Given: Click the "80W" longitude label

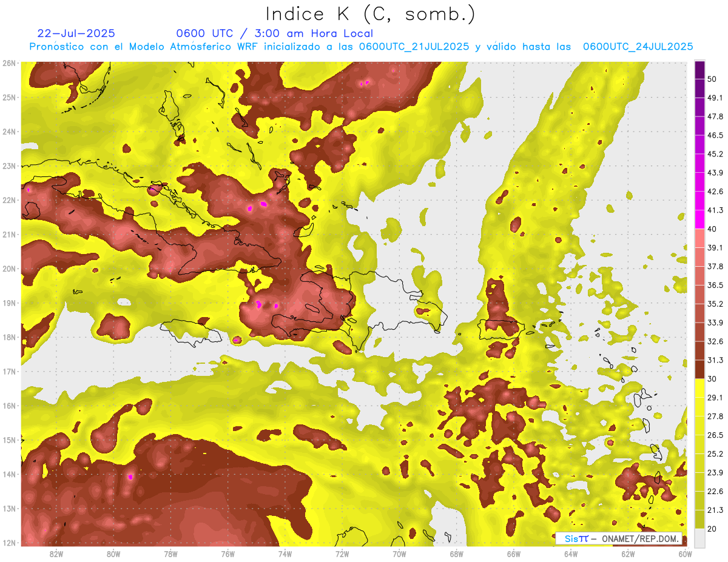Looking at the screenshot, I should [113, 554].
